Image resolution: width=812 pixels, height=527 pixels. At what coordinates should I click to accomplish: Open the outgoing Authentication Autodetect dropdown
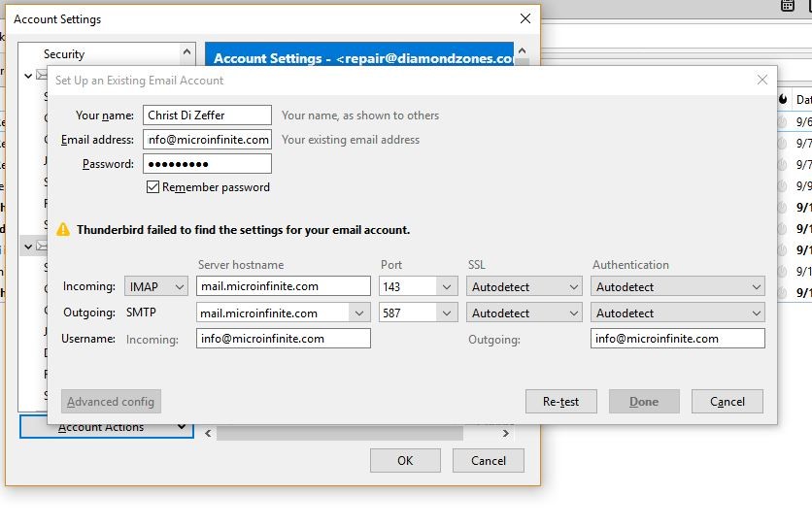[677, 313]
